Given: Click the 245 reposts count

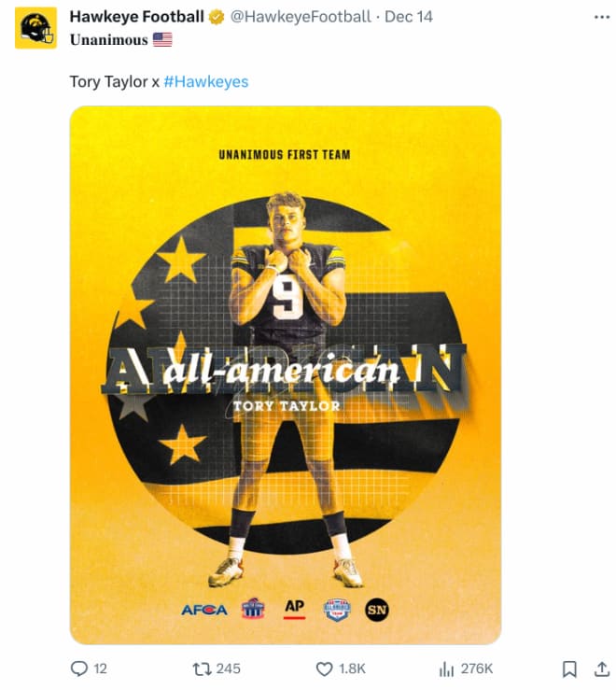Looking at the screenshot, I should (x=229, y=669).
